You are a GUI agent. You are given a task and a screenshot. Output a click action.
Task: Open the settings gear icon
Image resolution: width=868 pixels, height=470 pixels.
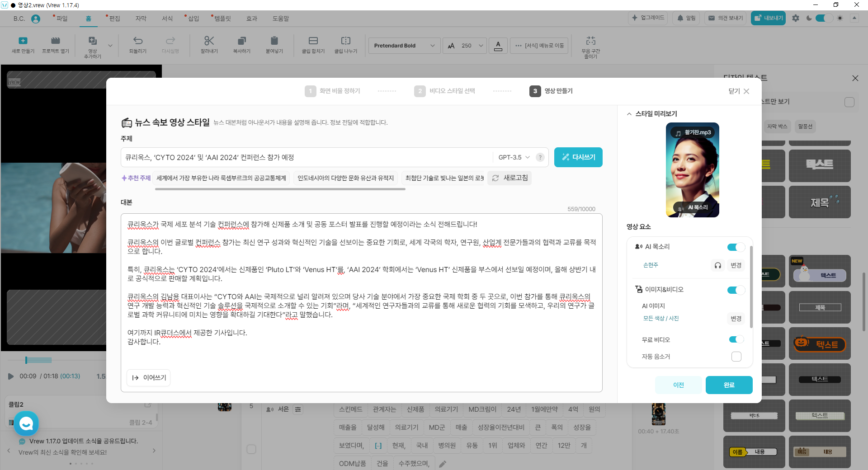tap(796, 18)
